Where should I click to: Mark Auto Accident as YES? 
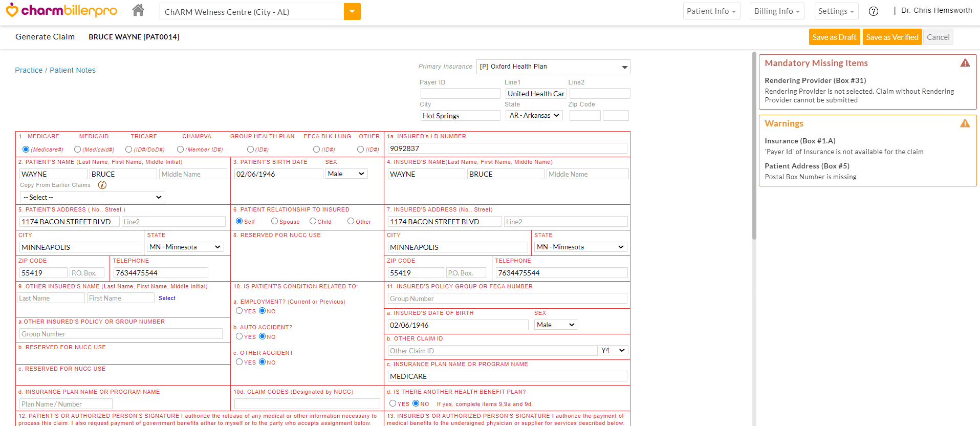[x=239, y=336]
